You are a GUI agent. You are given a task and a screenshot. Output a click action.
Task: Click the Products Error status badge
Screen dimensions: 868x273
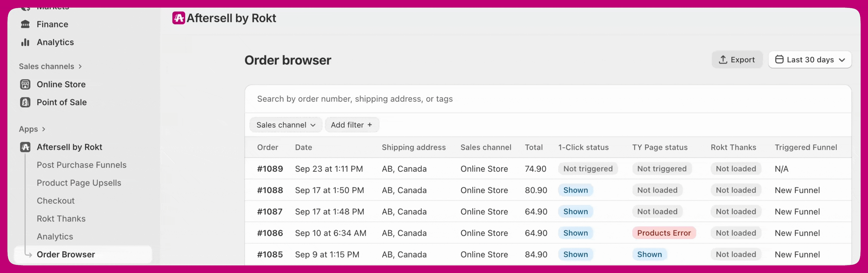663,233
